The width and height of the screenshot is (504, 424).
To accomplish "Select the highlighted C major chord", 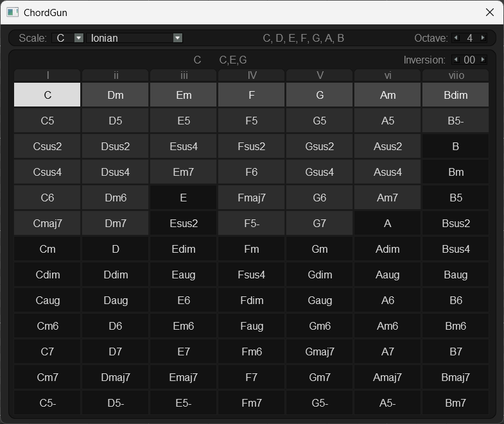I will tap(48, 95).
